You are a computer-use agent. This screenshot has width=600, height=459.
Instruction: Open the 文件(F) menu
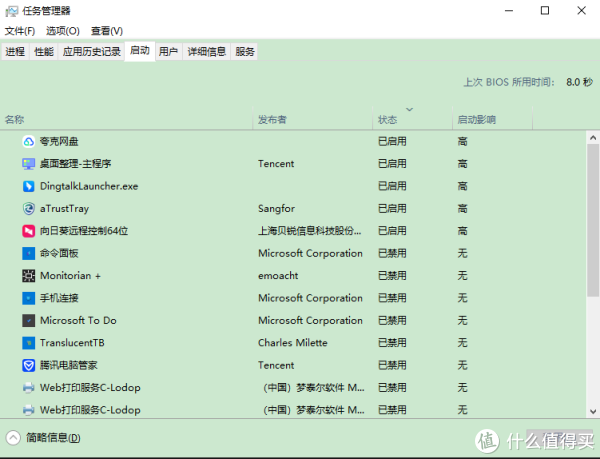[x=20, y=31]
